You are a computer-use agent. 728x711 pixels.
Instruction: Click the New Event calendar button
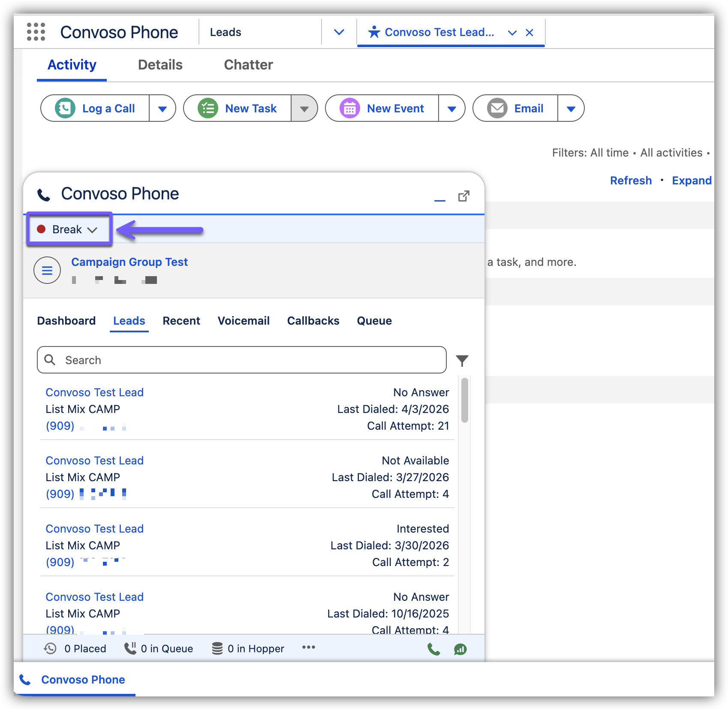pos(382,108)
